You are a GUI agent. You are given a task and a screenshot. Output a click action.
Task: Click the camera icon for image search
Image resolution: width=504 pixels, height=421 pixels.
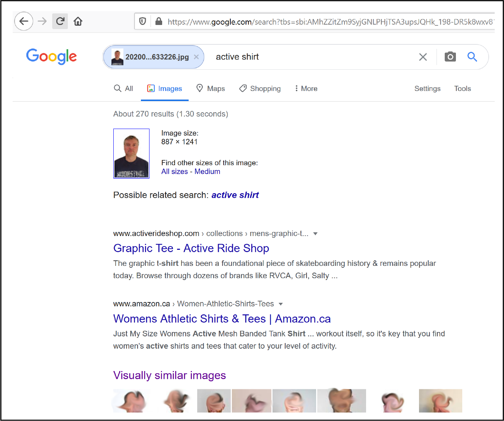(x=450, y=57)
